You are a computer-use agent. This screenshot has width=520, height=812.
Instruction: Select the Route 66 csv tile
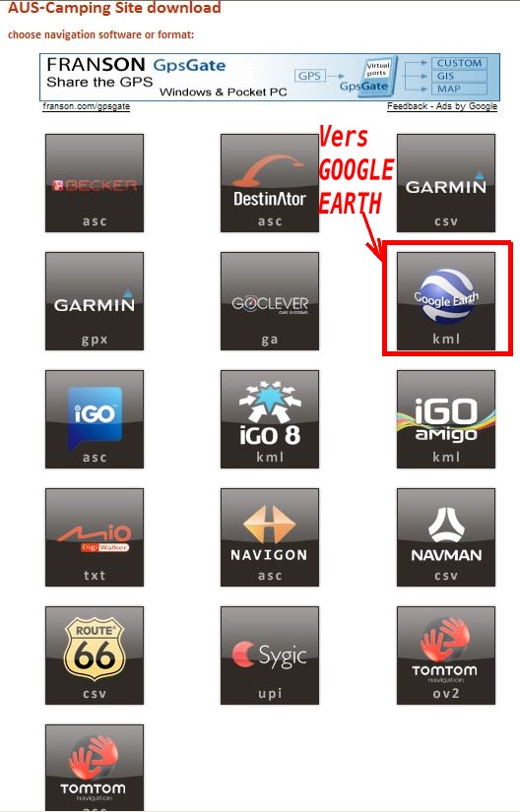[95, 656]
